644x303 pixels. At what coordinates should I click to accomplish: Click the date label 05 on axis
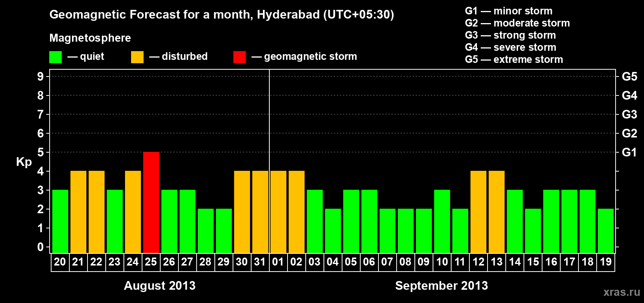pos(351,262)
